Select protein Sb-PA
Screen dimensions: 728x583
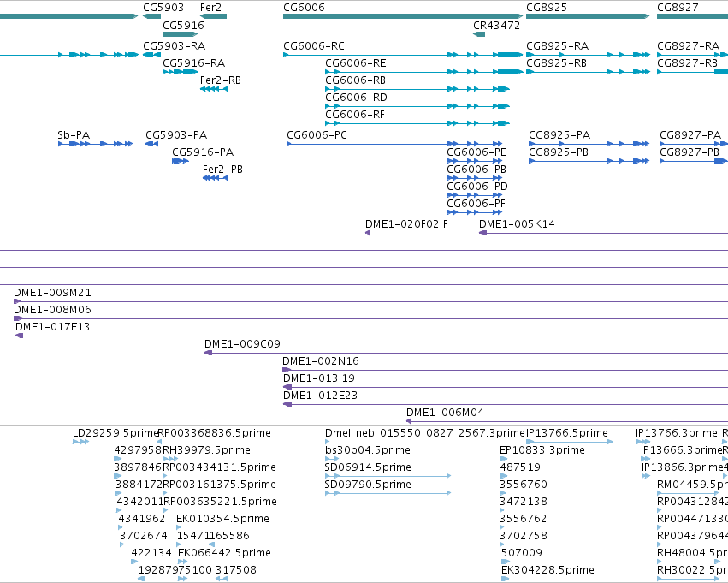coord(74,135)
